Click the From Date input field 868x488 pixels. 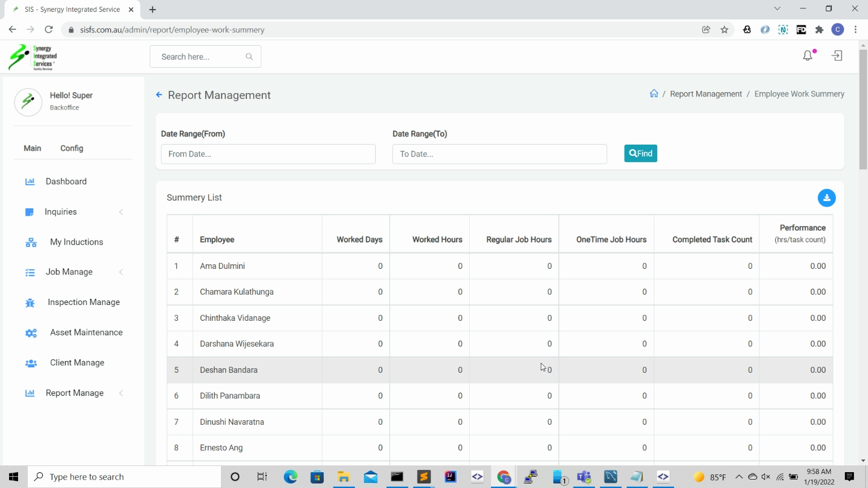[268, 154]
